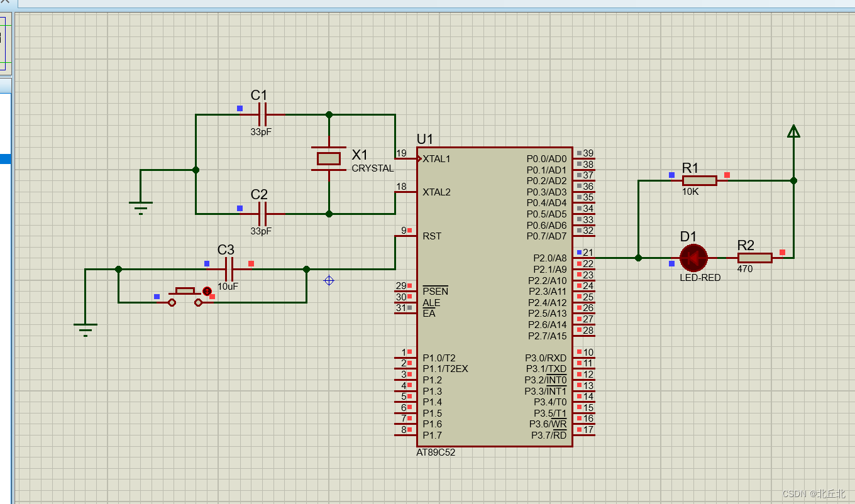Click the P2.7/A15 pin label
855x504 pixels.
pos(548,336)
